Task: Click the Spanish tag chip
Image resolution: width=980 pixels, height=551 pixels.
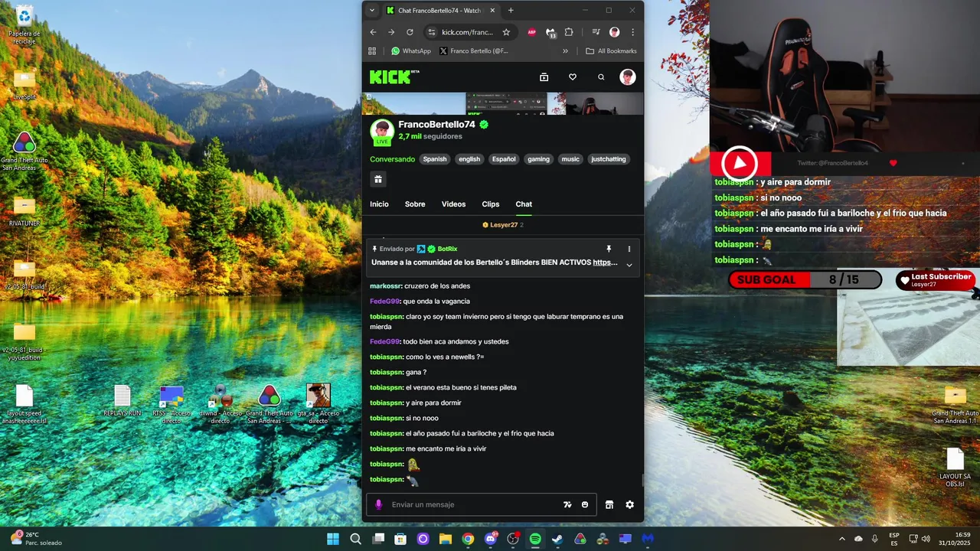Action: click(x=434, y=159)
